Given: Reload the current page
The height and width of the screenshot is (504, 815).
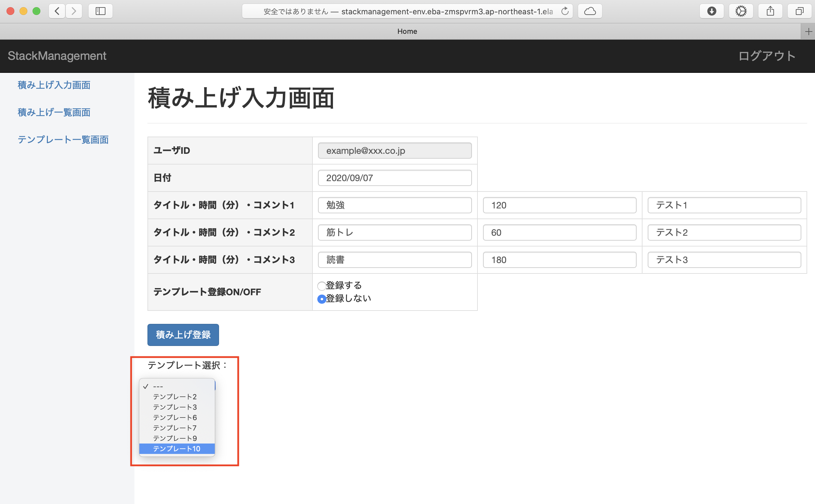Looking at the screenshot, I should coord(565,11).
